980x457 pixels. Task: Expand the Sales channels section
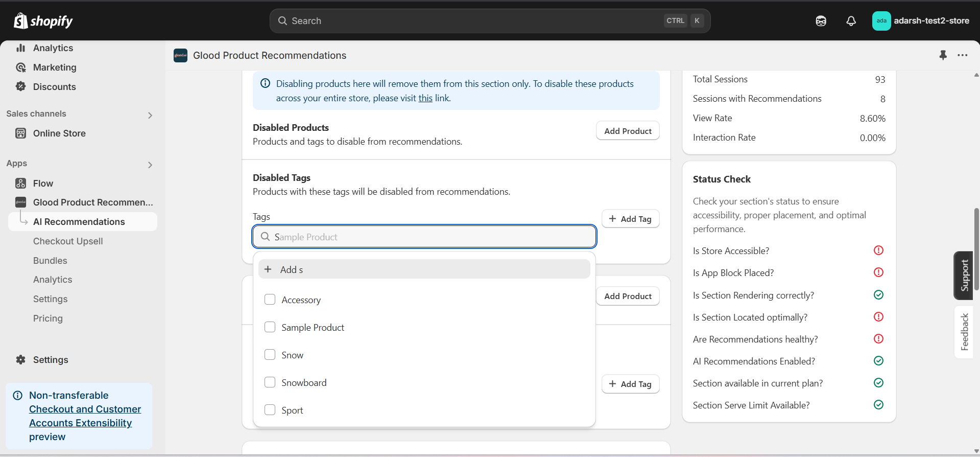click(x=150, y=115)
